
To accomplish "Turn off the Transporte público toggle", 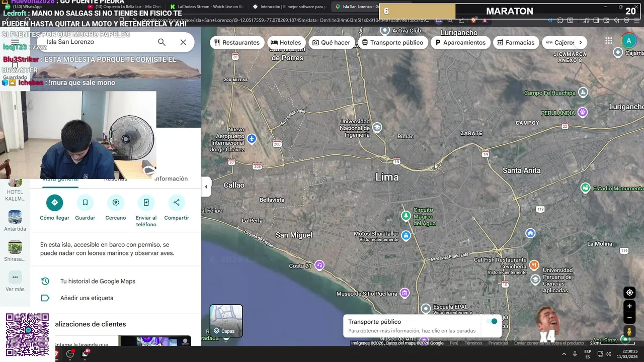I will click(x=492, y=321).
